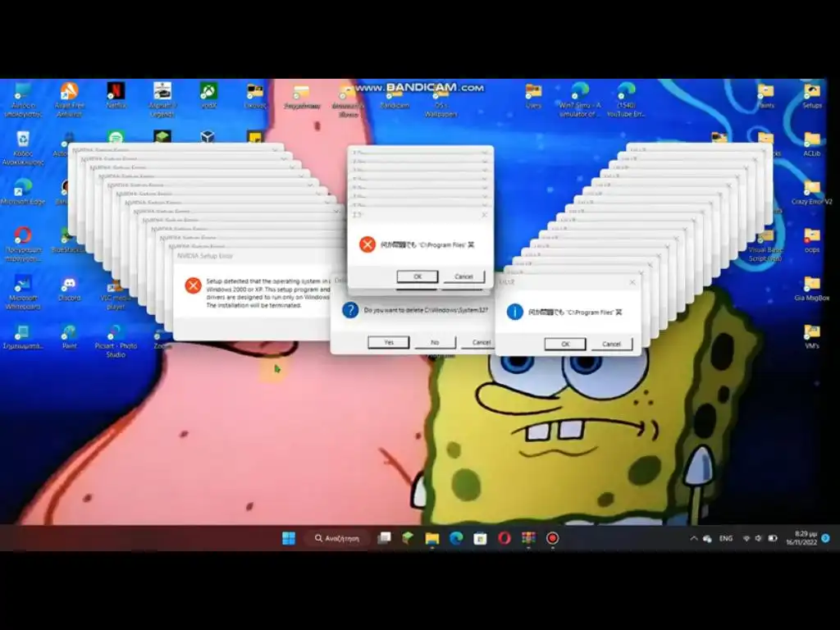Viewport: 840px width, 630px height.
Task: Open the Picsart - Photo Studio desktop icon
Action: 116,340
